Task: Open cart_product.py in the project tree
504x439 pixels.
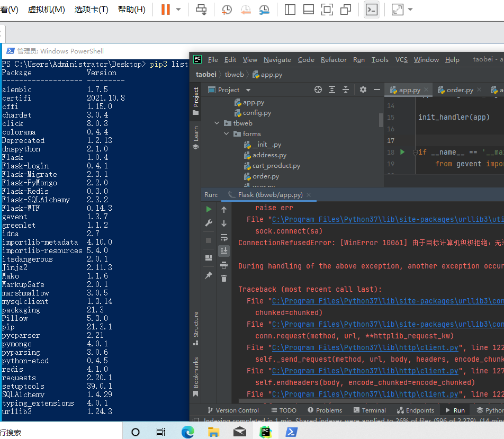Action: pos(272,166)
